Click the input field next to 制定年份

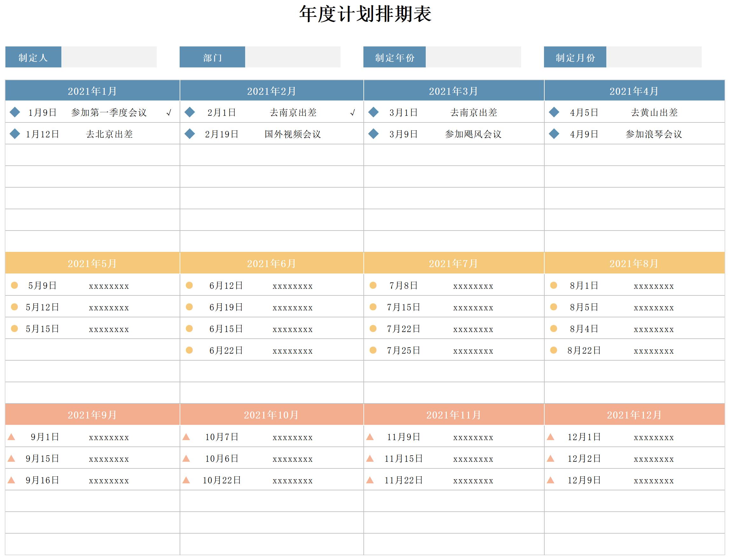point(473,57)
